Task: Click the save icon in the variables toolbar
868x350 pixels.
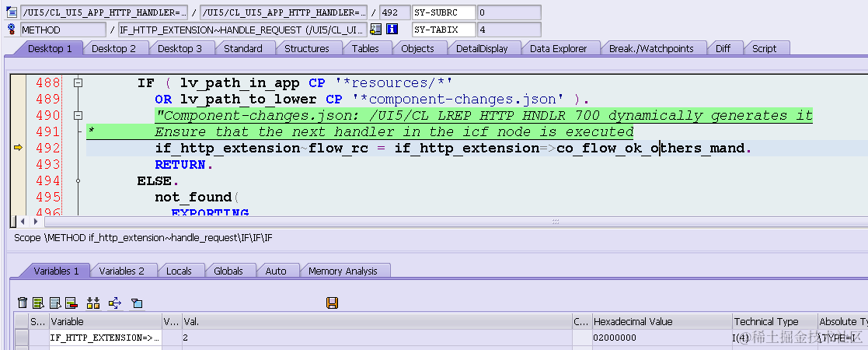Action: [x=332, y=303]
